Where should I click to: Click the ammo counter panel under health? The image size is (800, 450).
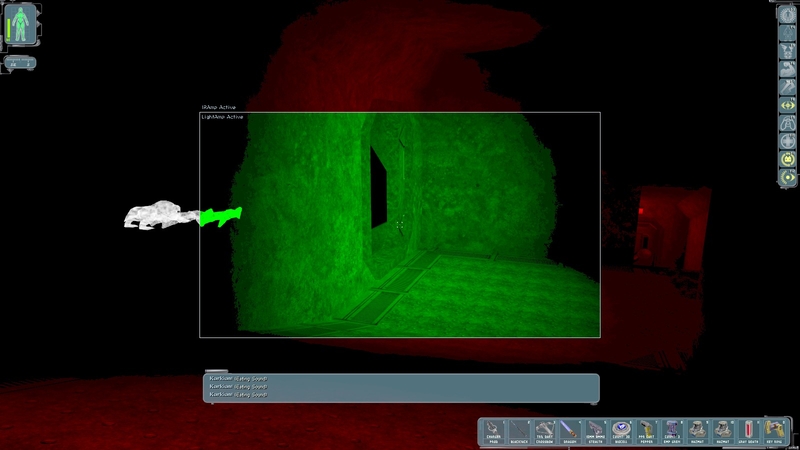pyautogui.click(x=20, y=63)
